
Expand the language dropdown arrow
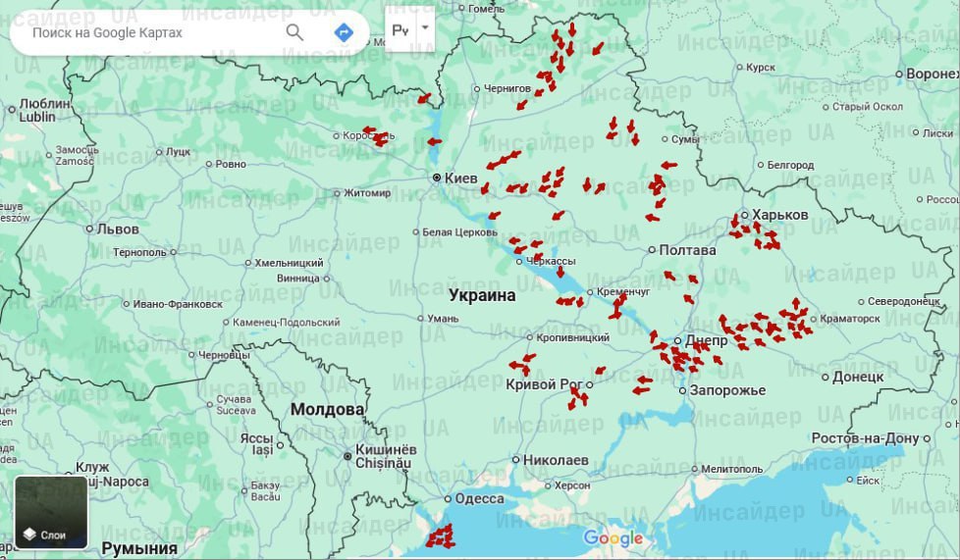click(425, 27)
